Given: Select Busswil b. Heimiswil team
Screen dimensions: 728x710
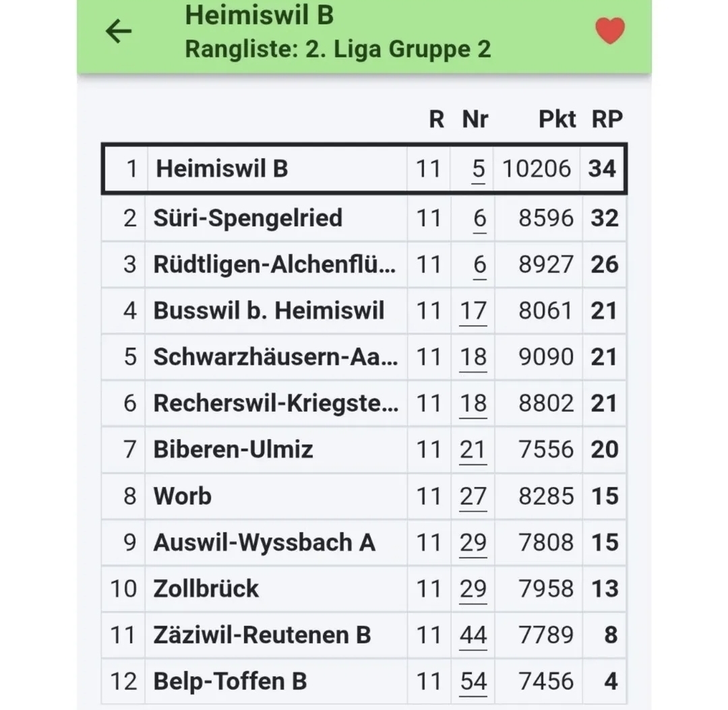Looking at the screenshot, I should (x=268, y=311).
